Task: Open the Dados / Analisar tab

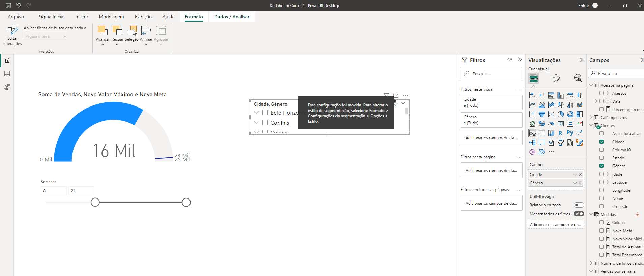Action: 232,17
